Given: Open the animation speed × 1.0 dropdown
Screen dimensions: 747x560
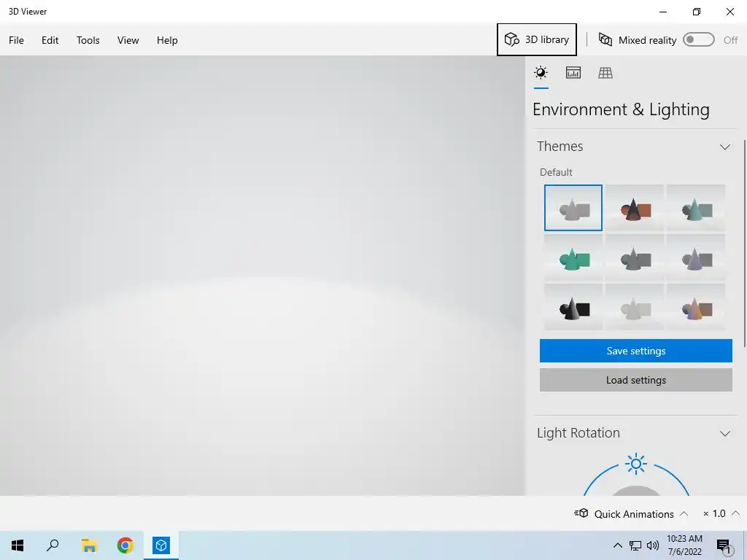Looking at the screenshot, I should (721, 514).
